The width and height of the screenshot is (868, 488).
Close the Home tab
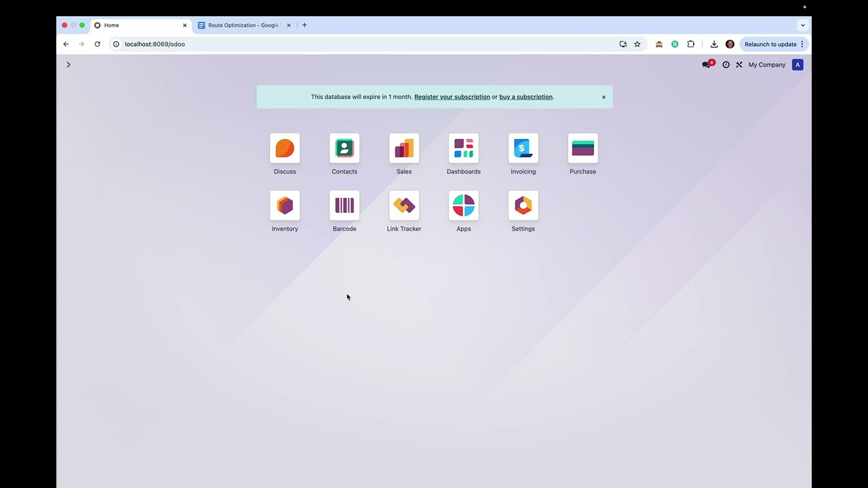184,25
